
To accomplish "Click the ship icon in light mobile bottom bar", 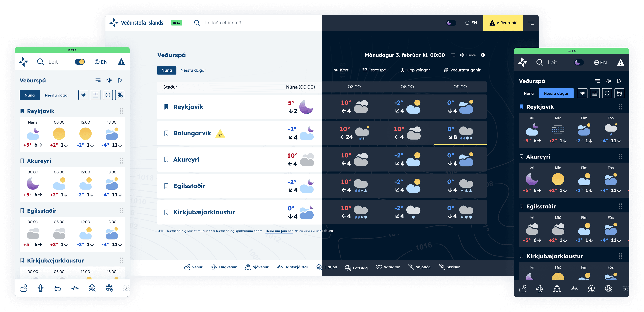I will (x=58, y=288).
